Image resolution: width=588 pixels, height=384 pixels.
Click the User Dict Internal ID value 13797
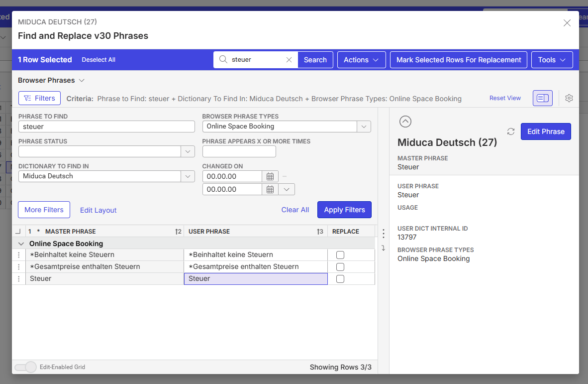(407, 237)
